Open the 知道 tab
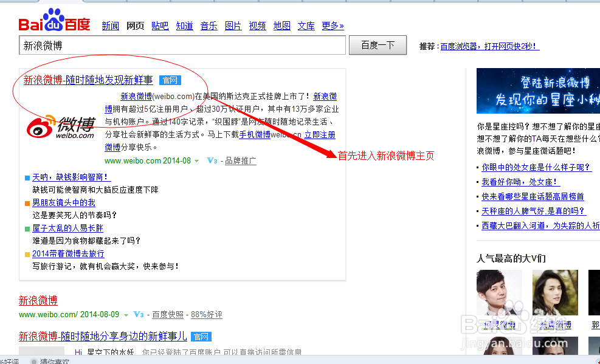This screenshot has height=364, width=600. [184, 26]
